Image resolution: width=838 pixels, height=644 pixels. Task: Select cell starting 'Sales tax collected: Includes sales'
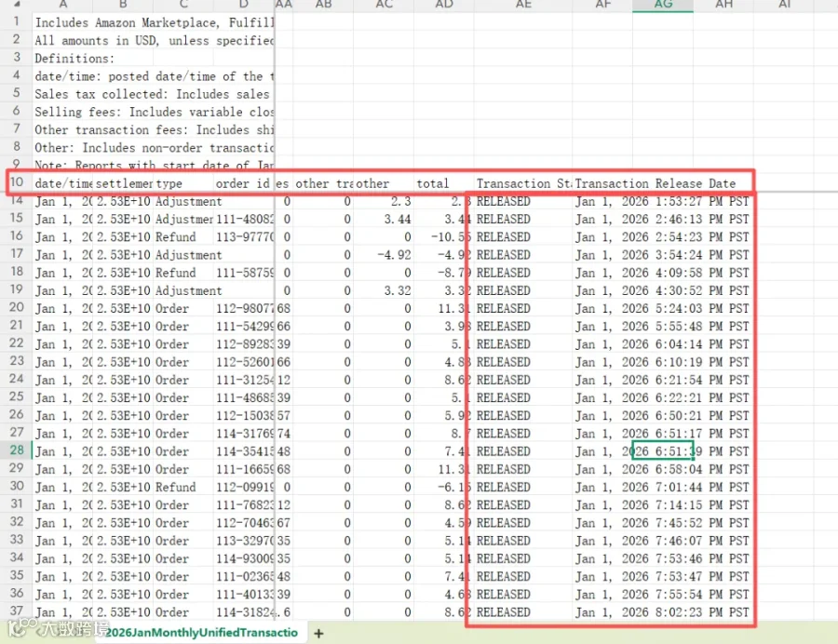pos(154,94)
